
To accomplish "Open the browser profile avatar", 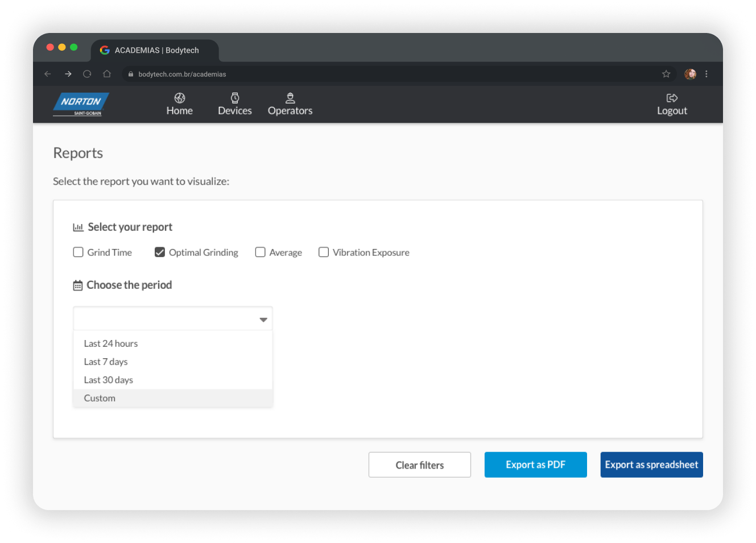I will pos(691,74).
